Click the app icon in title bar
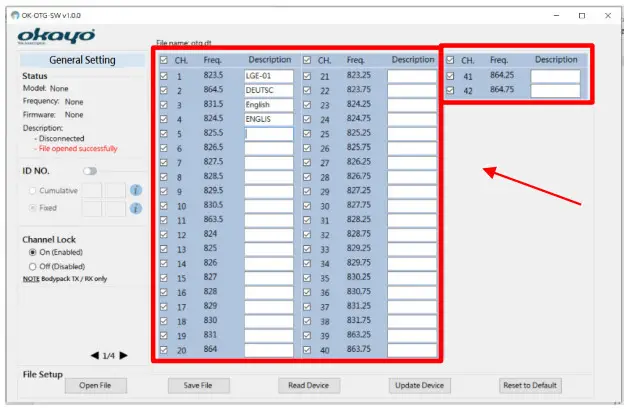This screenshot has width=630, height=412. [x=15, y=15]
